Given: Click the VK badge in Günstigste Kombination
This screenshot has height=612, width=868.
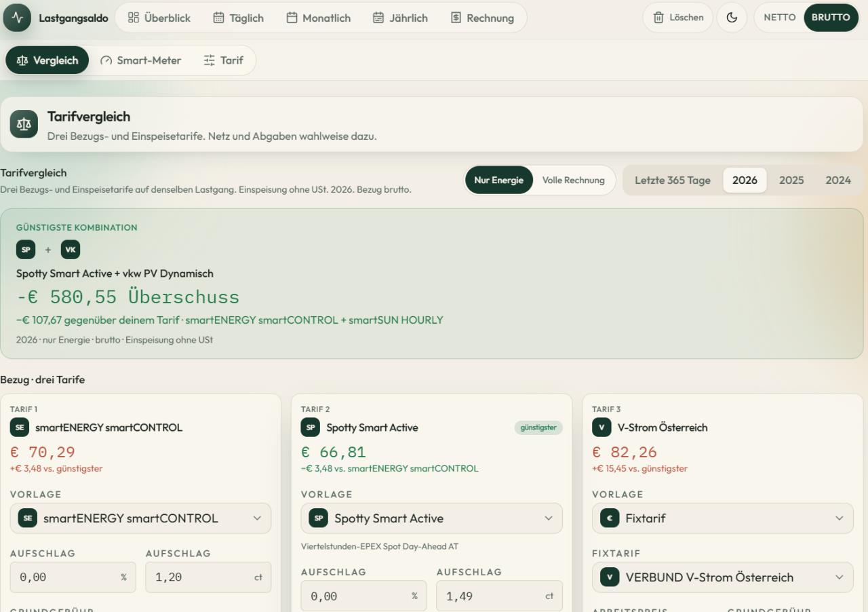Looking at the screenshot, I should coord(71,250).
